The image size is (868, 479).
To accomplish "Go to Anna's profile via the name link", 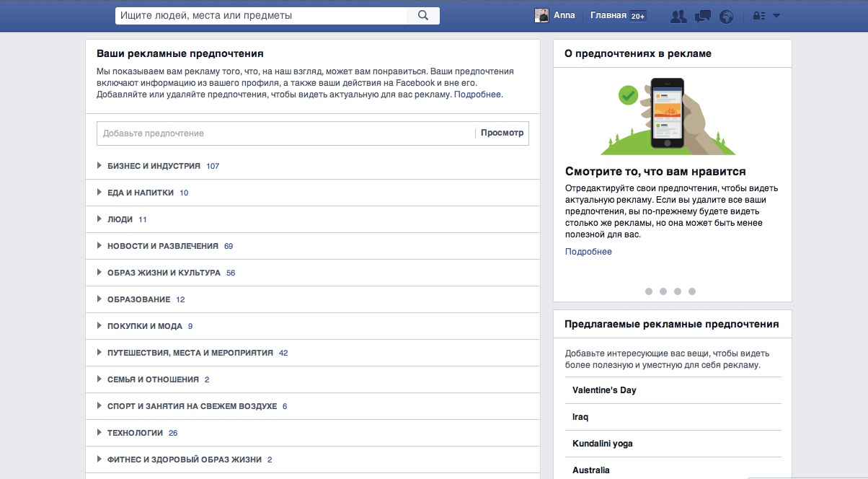I will click(x=564, y=15).
